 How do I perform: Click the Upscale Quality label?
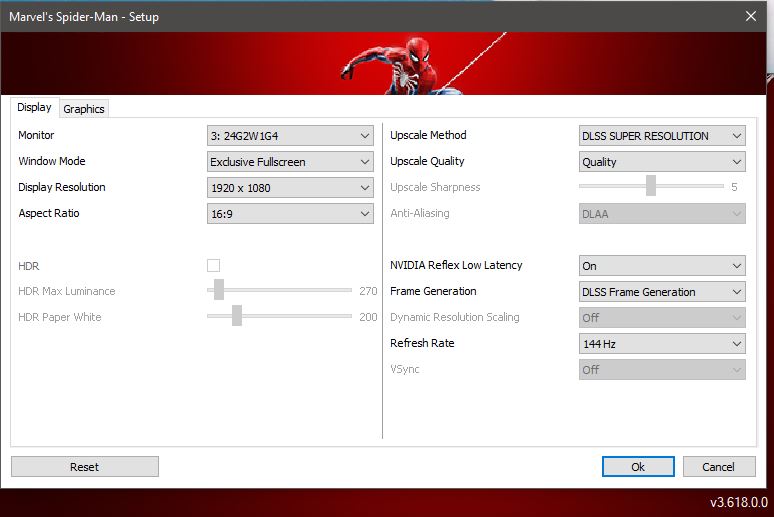point(427,161)
